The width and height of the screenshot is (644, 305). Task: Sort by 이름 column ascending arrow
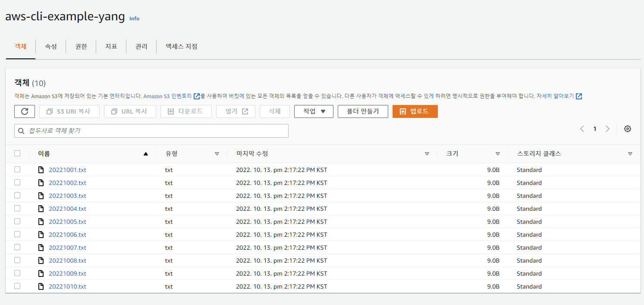click(146, 154)
